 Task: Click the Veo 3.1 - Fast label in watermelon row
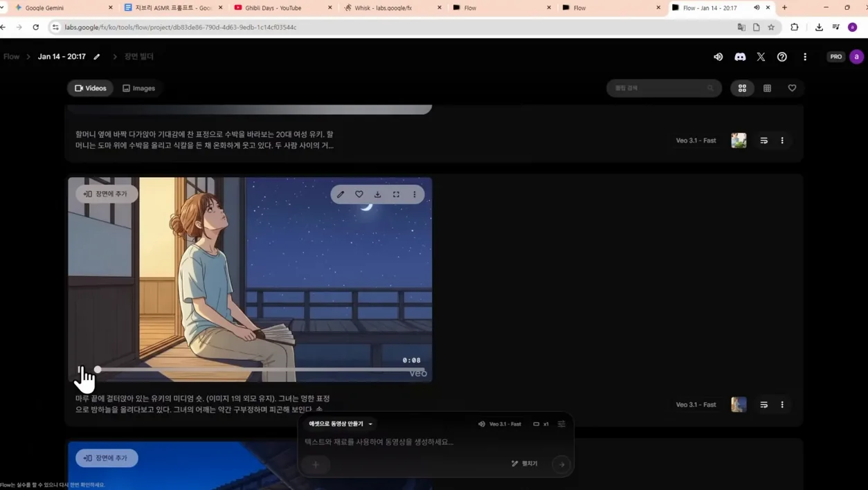tap(696, 140)
